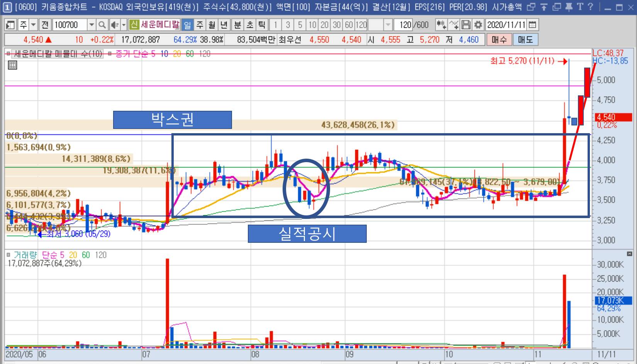Click the 매도 sell button
This screenshot has height=364, width=637.
(525, 40)
